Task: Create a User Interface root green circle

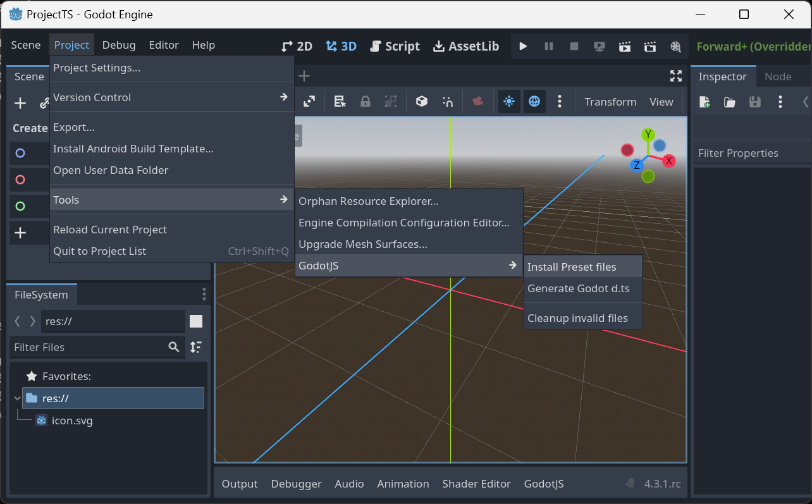Action: (20, 206)
